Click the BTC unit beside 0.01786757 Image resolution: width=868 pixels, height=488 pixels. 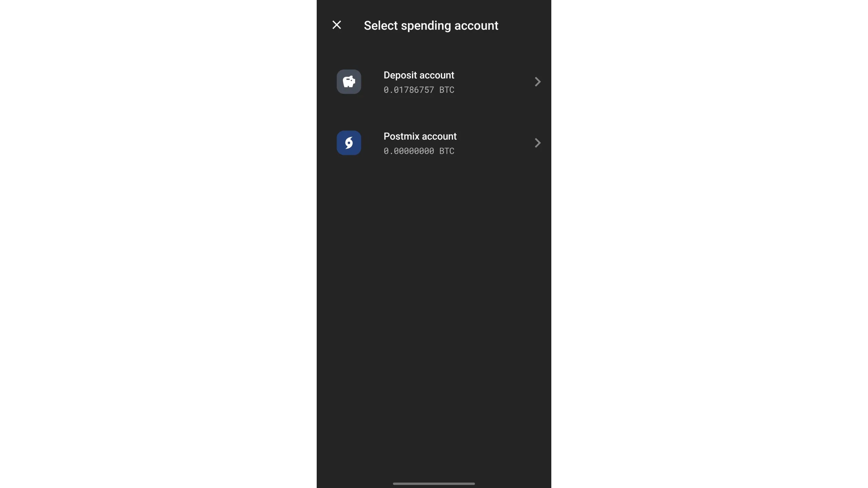click(x=447, y=90)
